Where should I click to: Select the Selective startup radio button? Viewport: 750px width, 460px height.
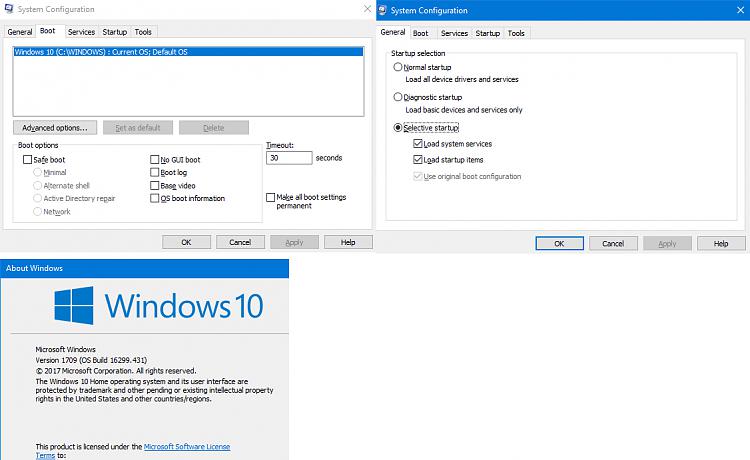point(397,128)
